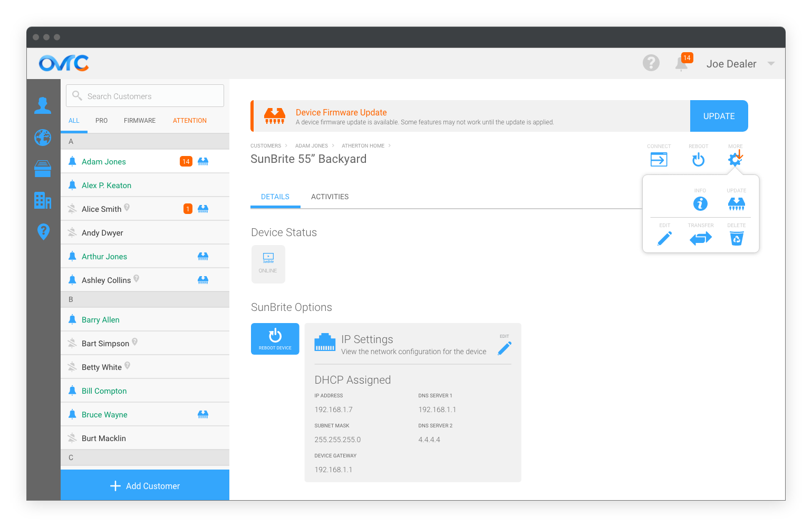
Task: Click the Add Customer button
Action: pyautogui.click(x=145, y=485)
